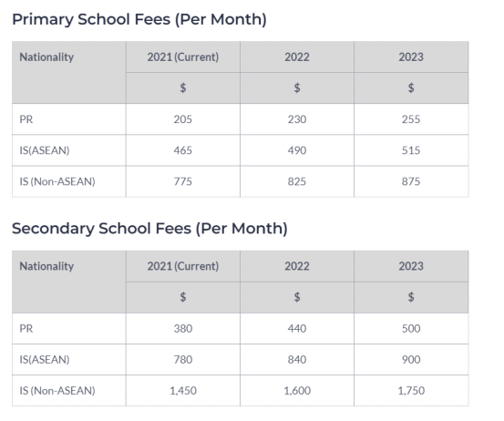The image size is (504, 421).
Task: Select secondary PR 2023 fee 500
Action: point(411,328)
